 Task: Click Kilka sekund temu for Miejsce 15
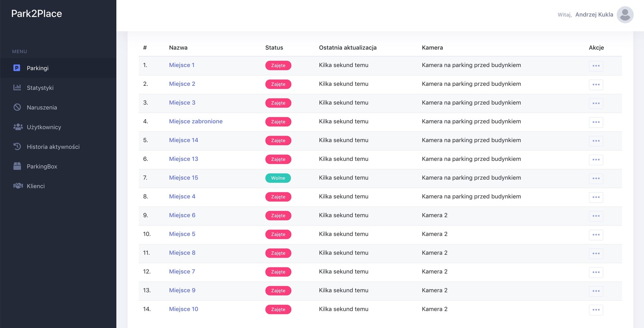tap(343, 178)
